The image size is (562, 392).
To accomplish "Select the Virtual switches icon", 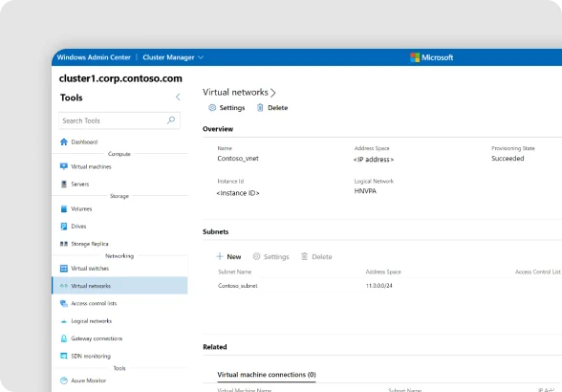I will 64,269.
